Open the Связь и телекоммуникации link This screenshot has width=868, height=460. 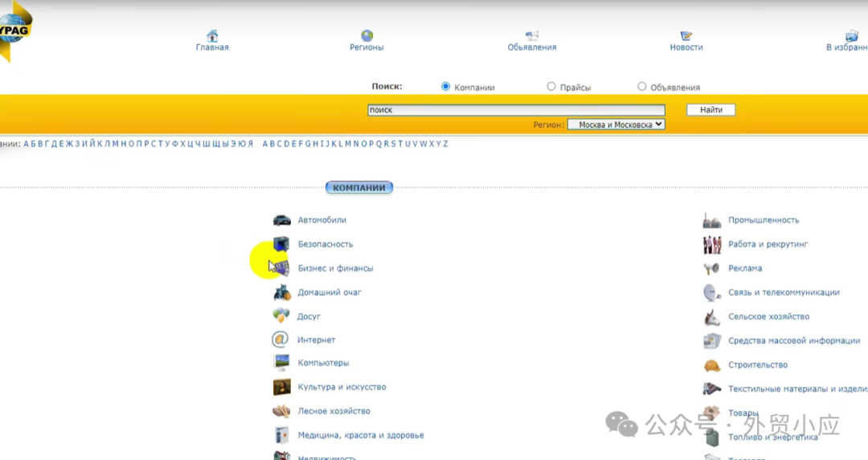[x=784, y=292]
